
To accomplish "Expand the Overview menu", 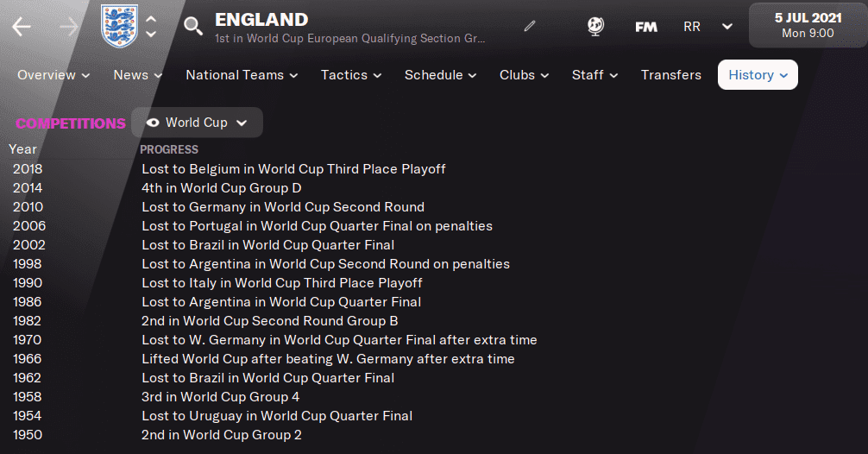I will 53,75.
